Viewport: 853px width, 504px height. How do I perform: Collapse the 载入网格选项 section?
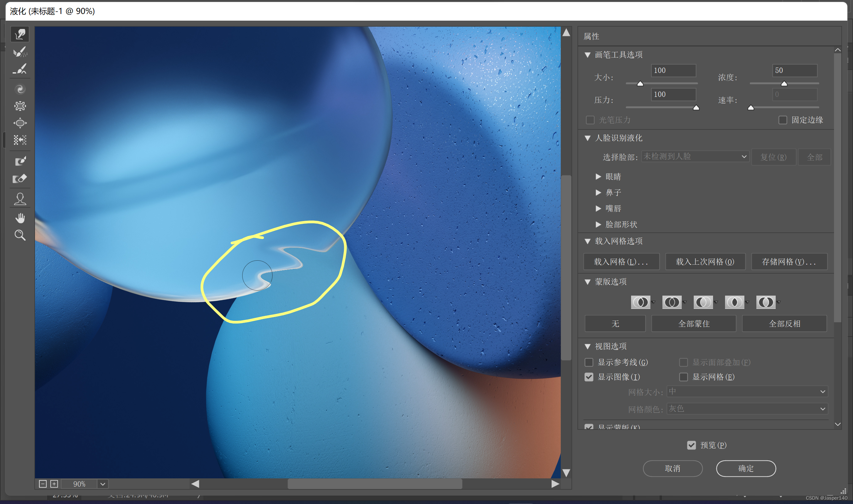587,241
